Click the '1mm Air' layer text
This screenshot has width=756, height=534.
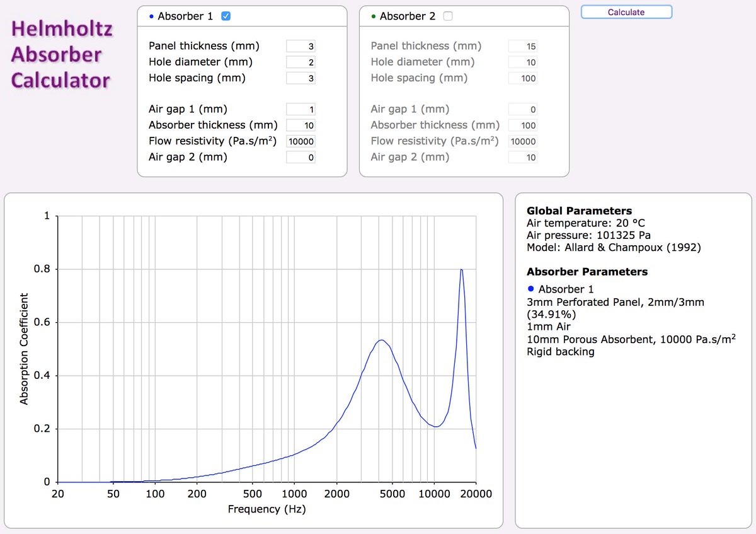548,327
